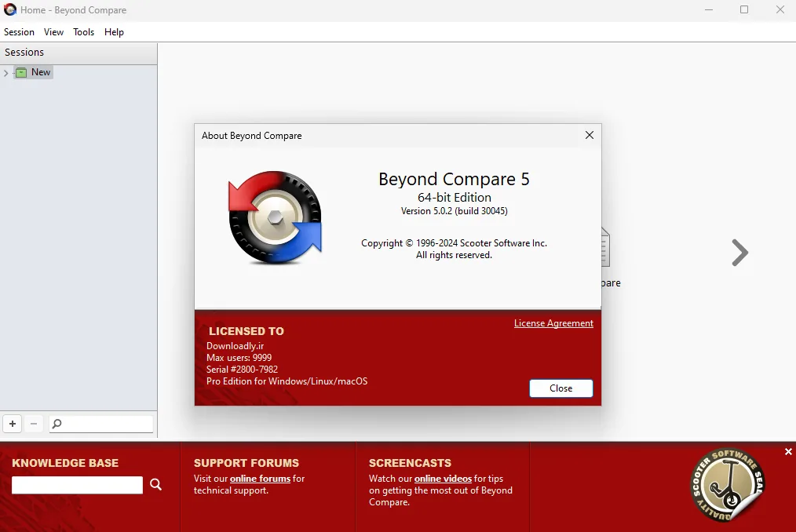Image resolution: width=796 pixels, height=532 pixels.
Task: Open the Tools menu
Action: 83,32
